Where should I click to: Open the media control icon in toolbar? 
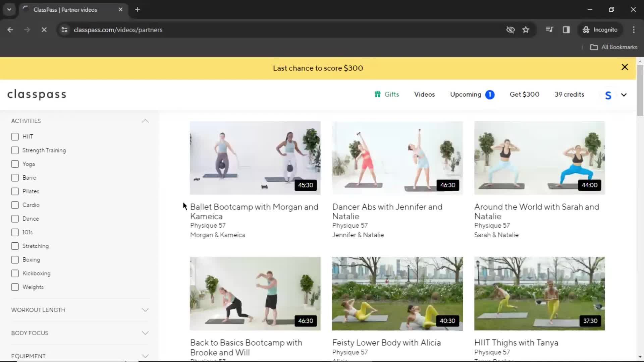[549, 30]
